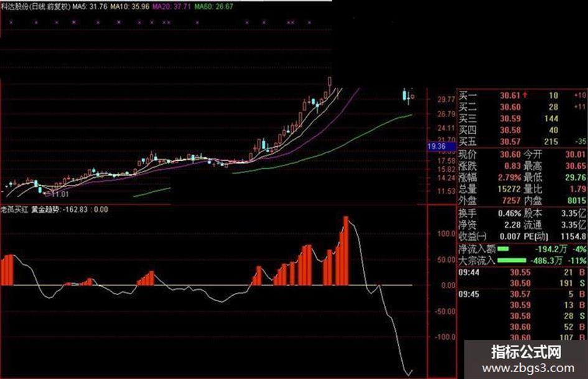
Task: Select the 买二 bid row label
Action: coord(468,107)
